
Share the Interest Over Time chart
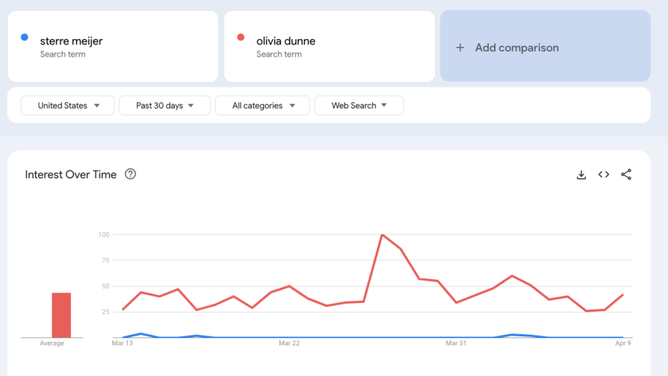coord(626,175)
